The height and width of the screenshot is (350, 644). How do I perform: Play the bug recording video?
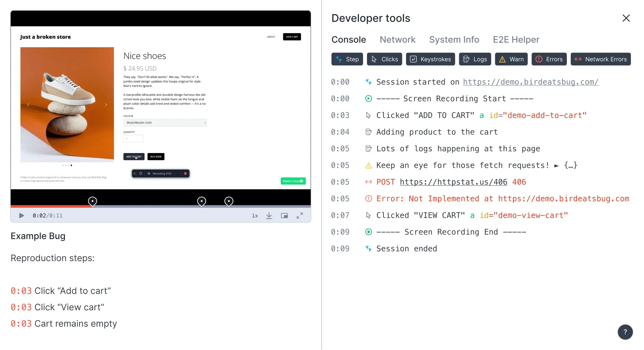click(21, 216)
